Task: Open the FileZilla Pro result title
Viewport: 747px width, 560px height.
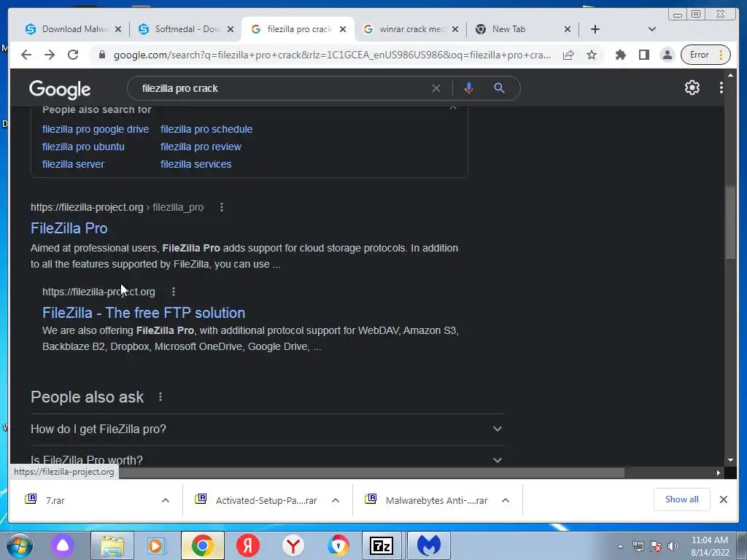Action: point(69,228)
